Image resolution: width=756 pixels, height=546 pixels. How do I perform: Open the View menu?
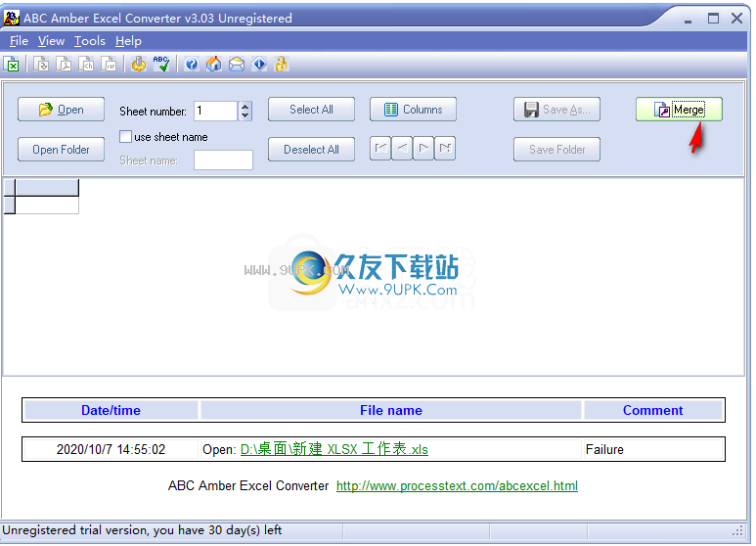(x=51, y=41)
